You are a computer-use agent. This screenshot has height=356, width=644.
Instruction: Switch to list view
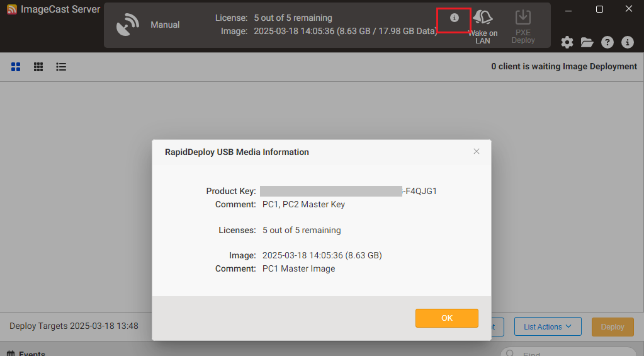(61, 67)
